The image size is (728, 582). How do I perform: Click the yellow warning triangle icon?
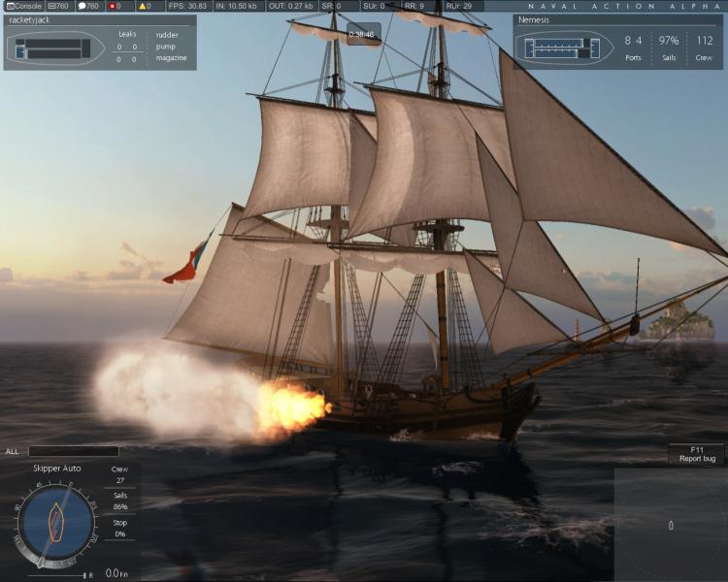point(142,6)
